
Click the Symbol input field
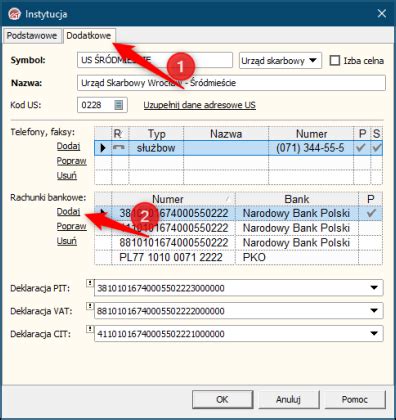[x=155, y=60]
